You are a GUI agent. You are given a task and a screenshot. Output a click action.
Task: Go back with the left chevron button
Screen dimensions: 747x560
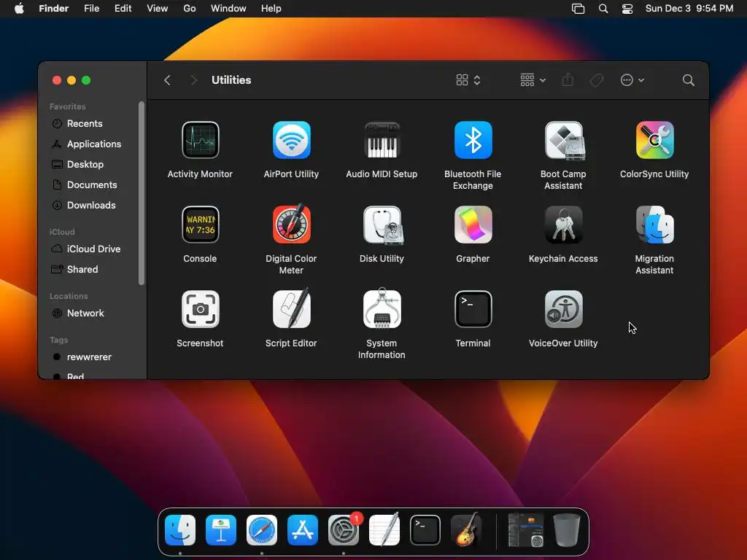click(167, 80)
